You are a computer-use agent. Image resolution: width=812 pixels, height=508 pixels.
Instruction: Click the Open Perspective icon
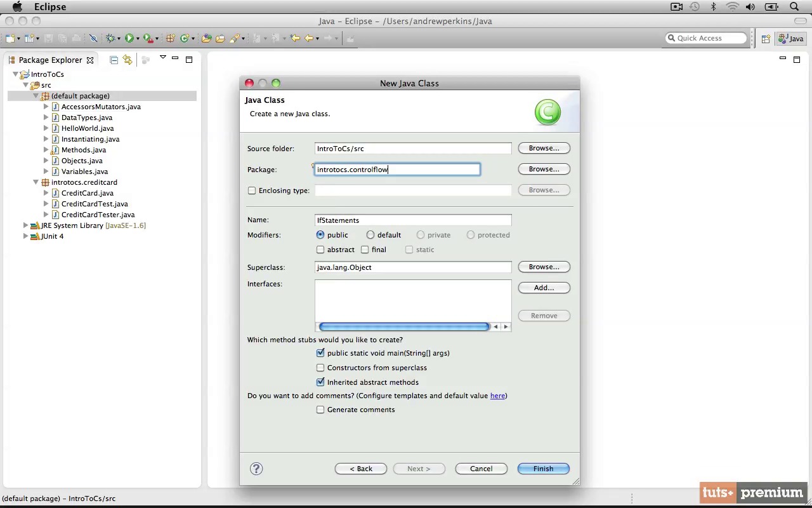pos(766,39)
